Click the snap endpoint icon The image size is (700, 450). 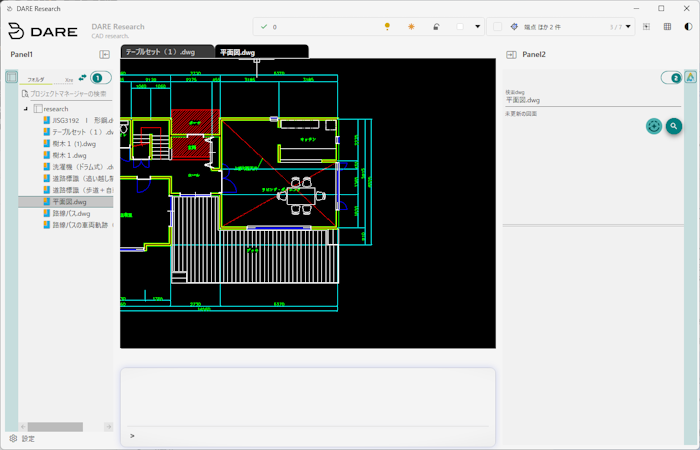[x=514, y=27]
